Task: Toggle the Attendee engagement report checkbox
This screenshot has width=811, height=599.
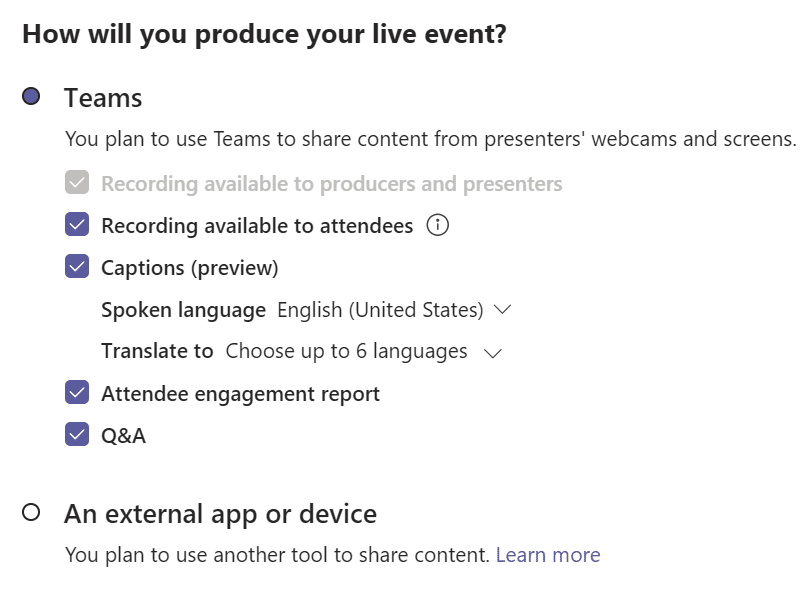Action: click(x=77, y=392)
